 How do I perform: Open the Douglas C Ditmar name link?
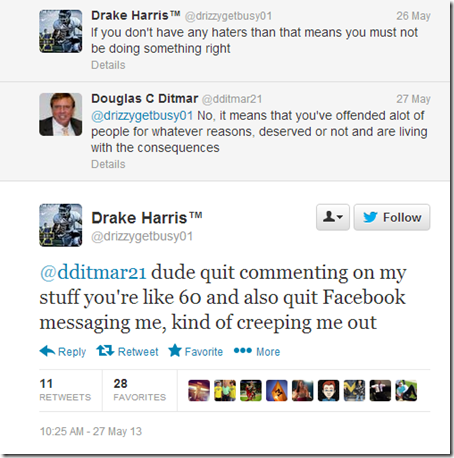pos(145,99)
